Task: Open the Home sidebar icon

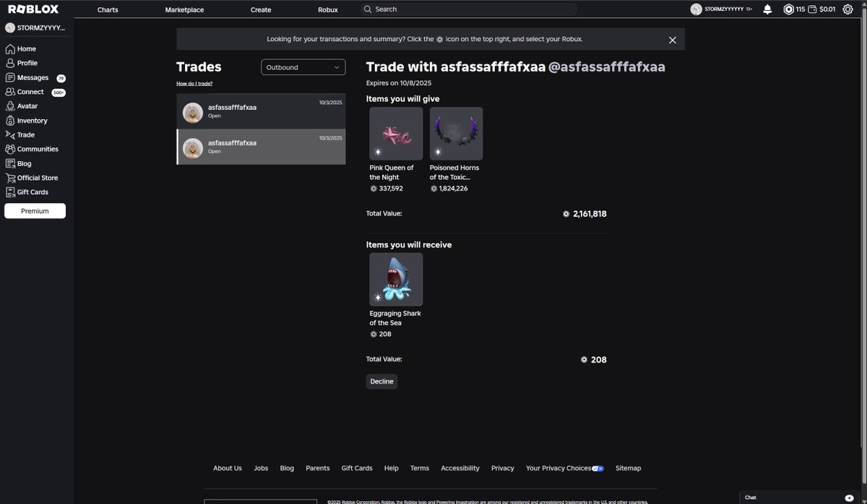Action: (10, 49)
